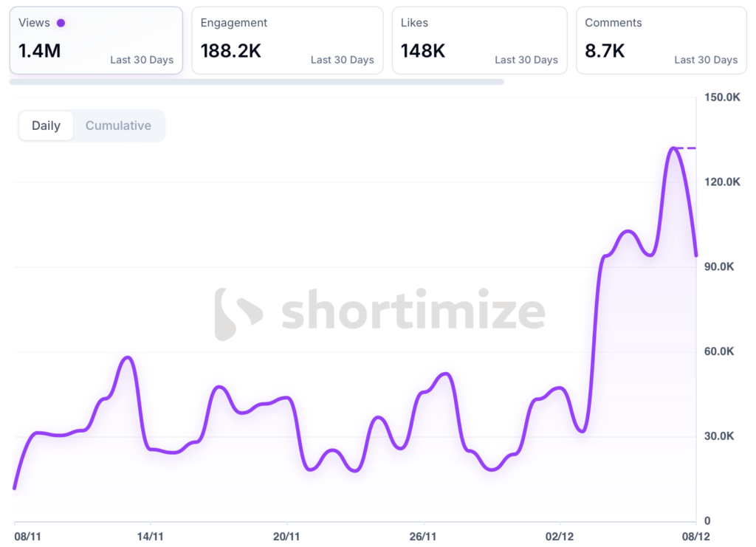
Task: Click the scrollbar below the metric cards
Action: (x=257, y=82)
